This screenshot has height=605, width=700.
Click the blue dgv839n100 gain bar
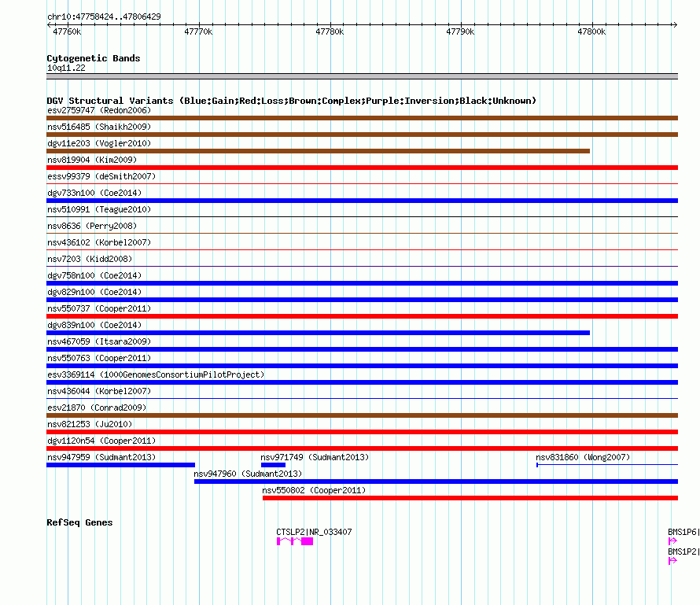click(x=319, y=333)
